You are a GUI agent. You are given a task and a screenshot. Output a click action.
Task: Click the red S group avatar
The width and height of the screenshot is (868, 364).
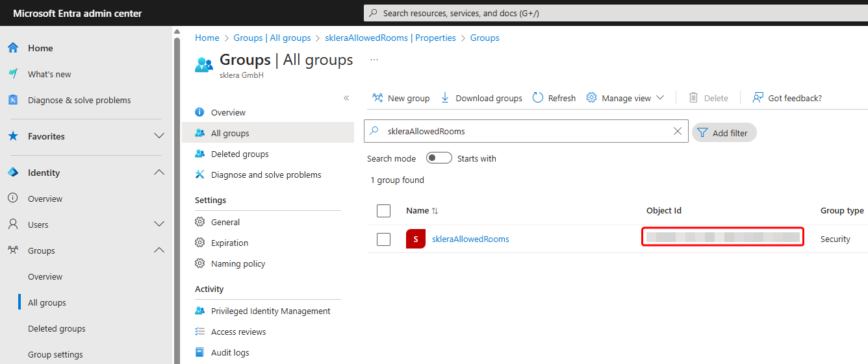pyautogui.click(x=416, y=239)
